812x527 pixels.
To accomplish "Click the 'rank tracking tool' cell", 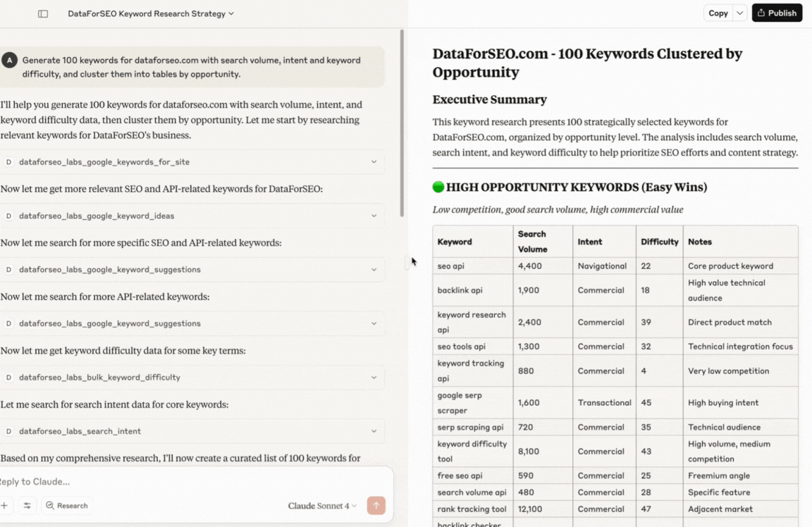I will point(473,509).
